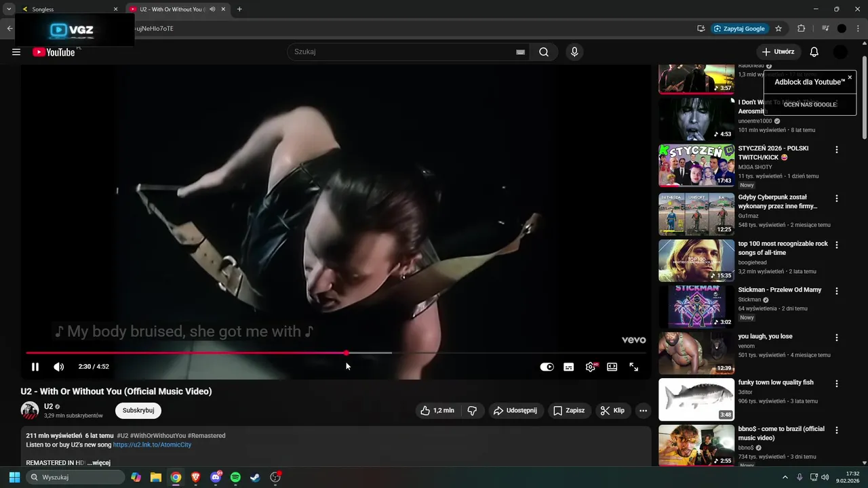Go to the YouTube home logo
Screen dimensions: 868x488
tap(54, 52)
